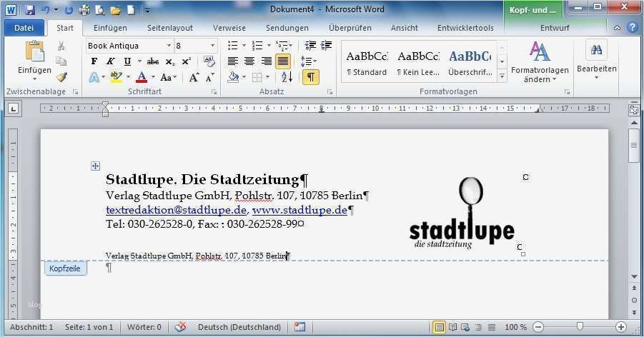Screen dimensions: 644x337
Task: Click the macro recording status icon
Action: point(299,327)
